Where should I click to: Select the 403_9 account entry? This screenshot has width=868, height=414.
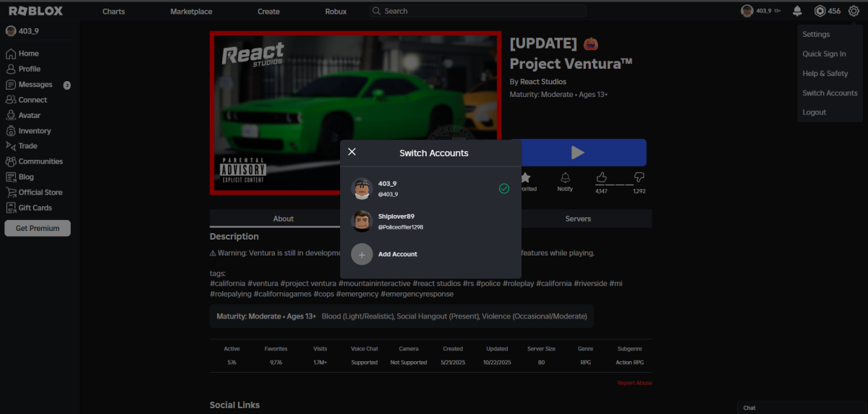pyautogui.click(x=430, y=189)
